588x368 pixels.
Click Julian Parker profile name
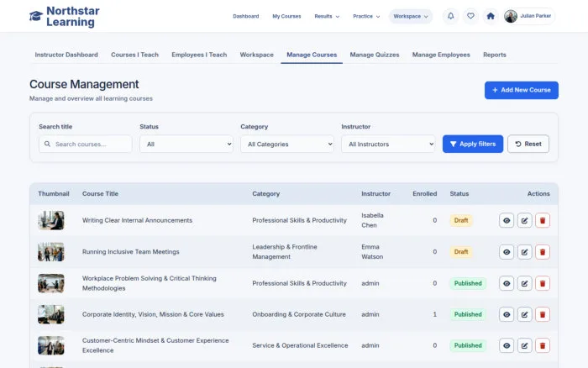[536, 16]
